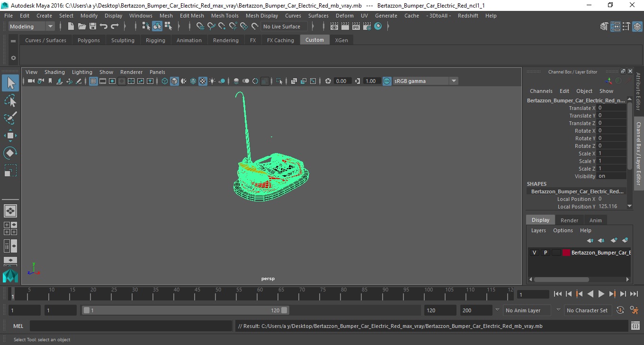Click the Translate X value field
The image size is (644, 345).
pyautogui.click(x=612, y=108)
